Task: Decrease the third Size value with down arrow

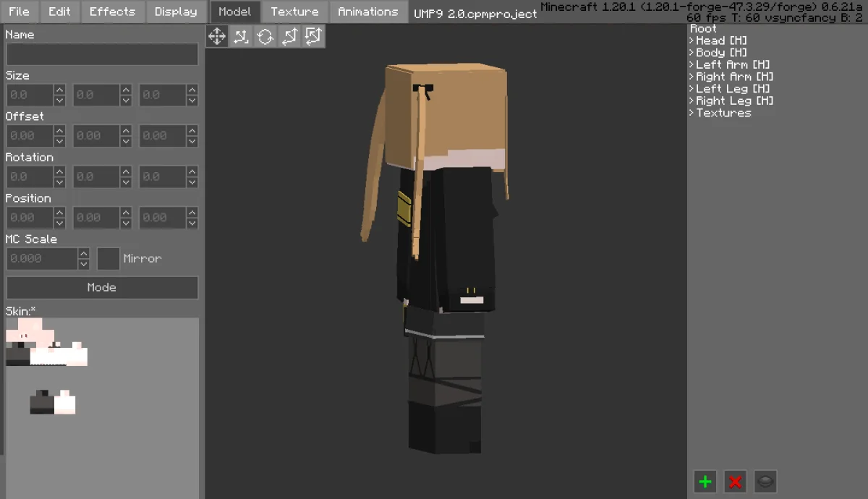Action: (x=192, y=101)
